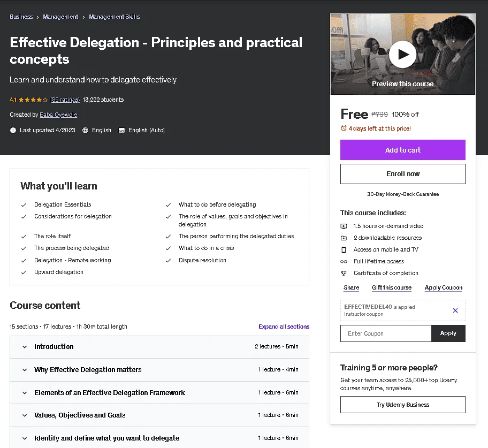The width and height of the screenshot is (488, 448).
Task: Click checkmark beside What to do before delegating
Action: coord(168,204)
